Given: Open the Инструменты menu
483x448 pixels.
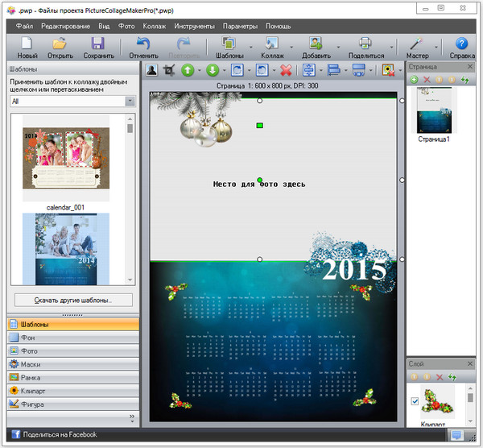Looking at the screenshot, I should [x=193, y=26].
